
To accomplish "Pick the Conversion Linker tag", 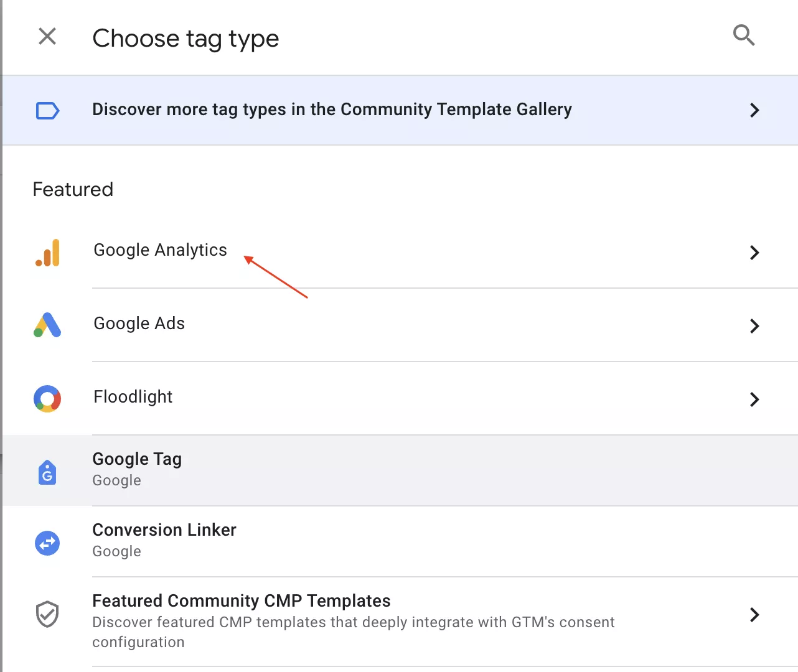I will tap(400, 541).
